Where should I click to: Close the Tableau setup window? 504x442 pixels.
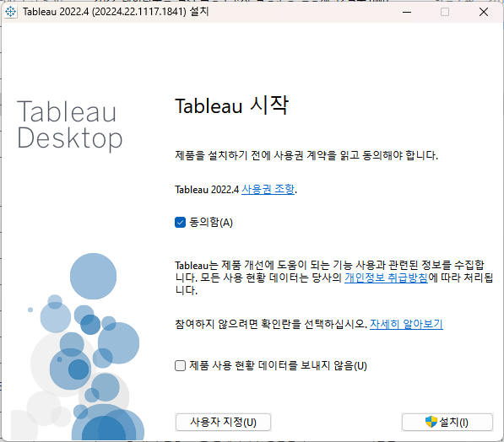tap(484, 12)
